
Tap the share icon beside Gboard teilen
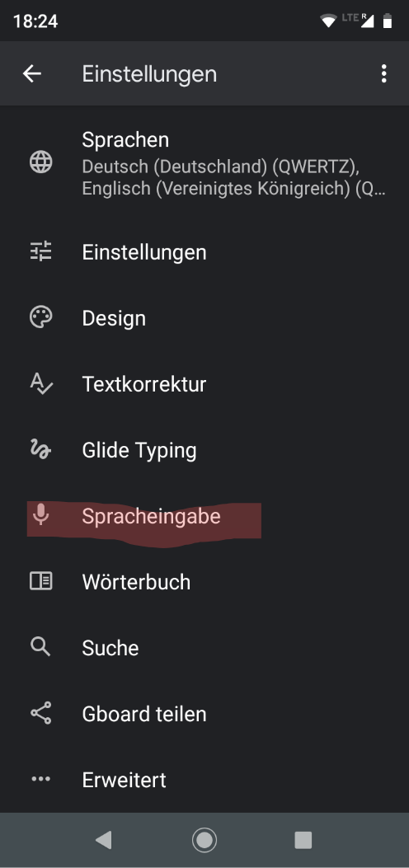click(x=41, y=713)
